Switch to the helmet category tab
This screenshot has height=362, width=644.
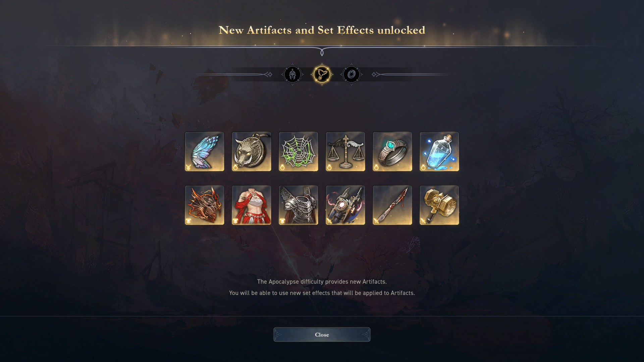pyautogui.click(x=292, y=74)
